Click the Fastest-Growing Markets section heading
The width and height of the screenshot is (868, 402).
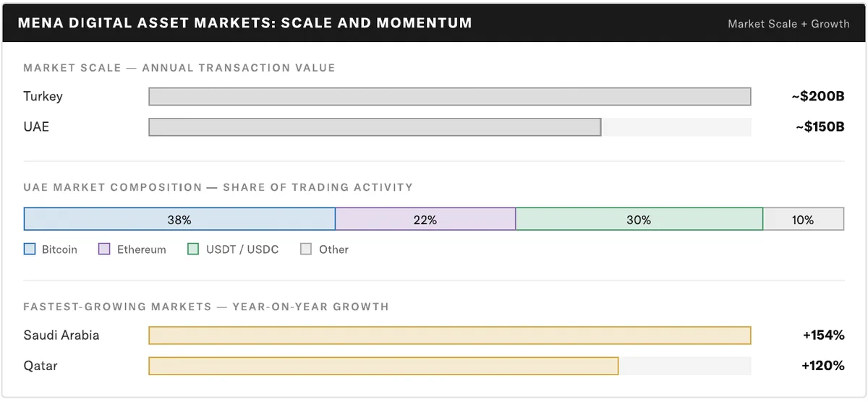point(206,307)
